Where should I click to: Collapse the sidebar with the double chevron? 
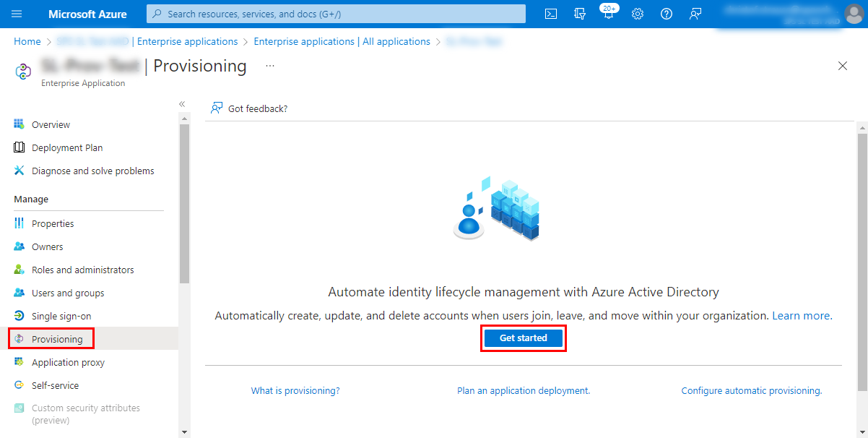click(x=182, y=104)
